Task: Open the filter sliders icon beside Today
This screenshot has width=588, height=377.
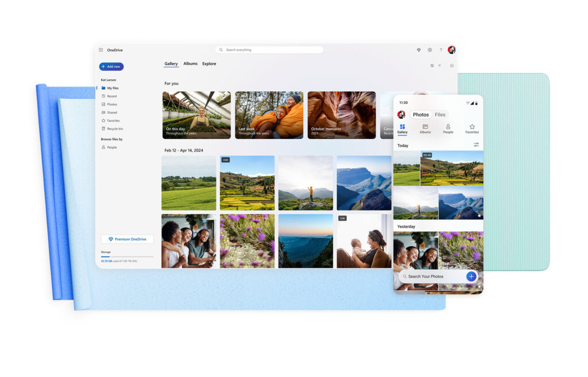Action: coord(476,145)
